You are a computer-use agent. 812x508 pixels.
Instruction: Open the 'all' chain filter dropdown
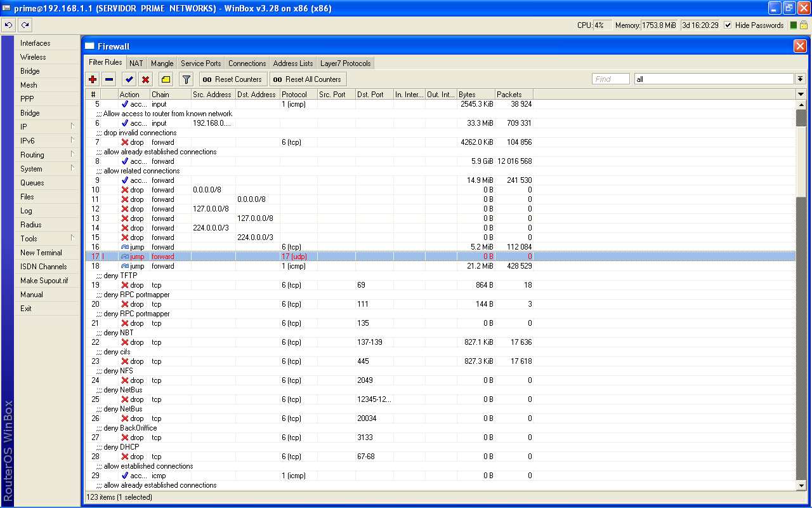tap(801, 79)
